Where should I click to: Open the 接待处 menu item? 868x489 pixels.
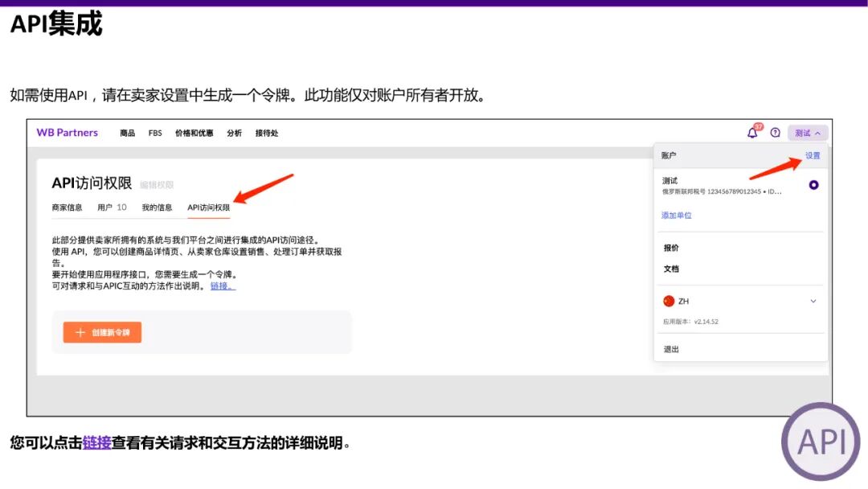click(x=267, y=133)
